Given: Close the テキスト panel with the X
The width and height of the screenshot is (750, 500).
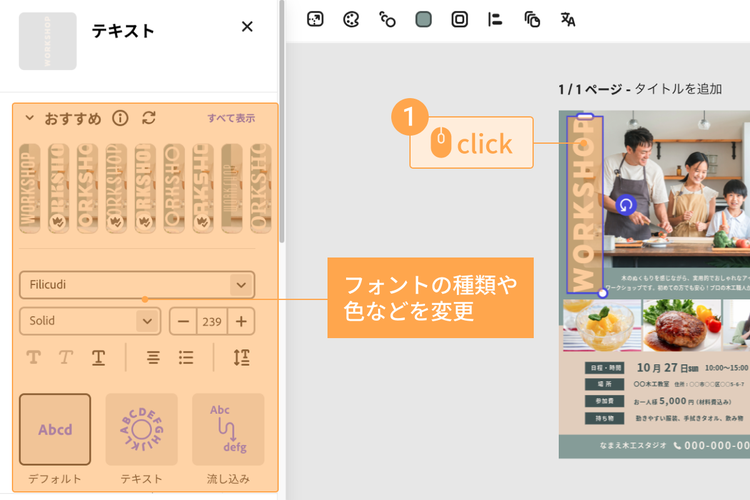Looking at the screenshot, I should tap(247, 26).
